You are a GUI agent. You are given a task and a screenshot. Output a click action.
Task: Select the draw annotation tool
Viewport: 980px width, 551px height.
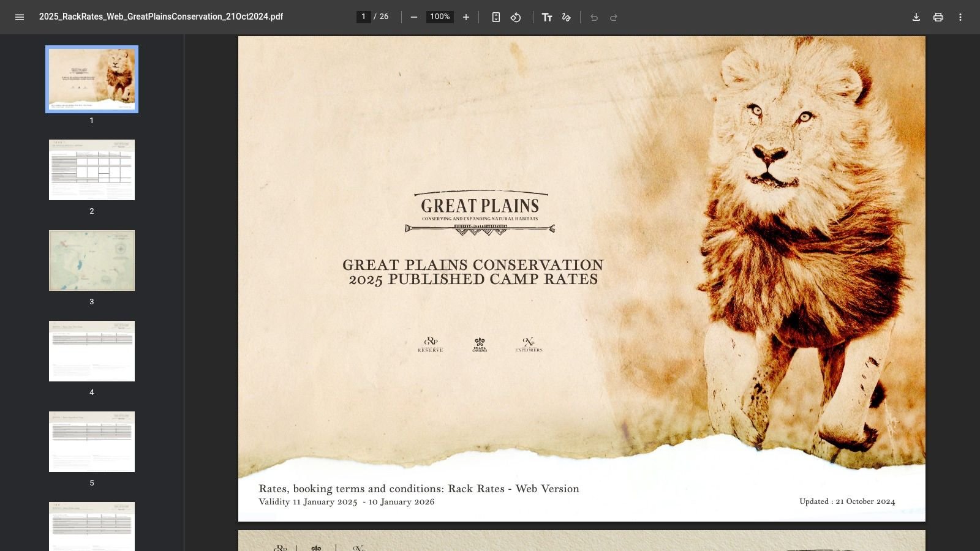567,17
